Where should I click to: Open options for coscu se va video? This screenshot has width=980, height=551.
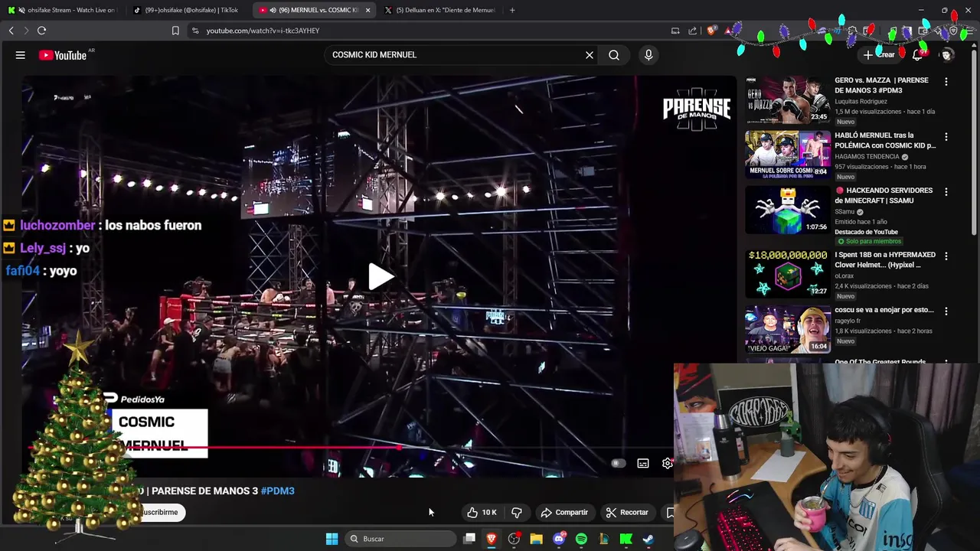click(946, 311)
